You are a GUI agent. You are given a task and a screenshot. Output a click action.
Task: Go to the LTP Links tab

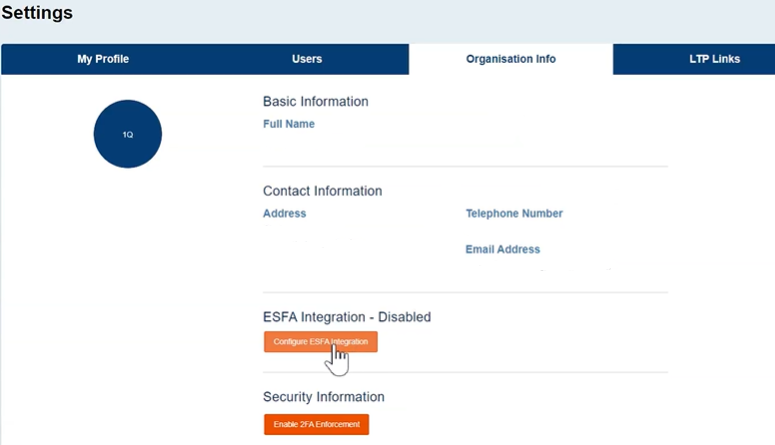714,59
